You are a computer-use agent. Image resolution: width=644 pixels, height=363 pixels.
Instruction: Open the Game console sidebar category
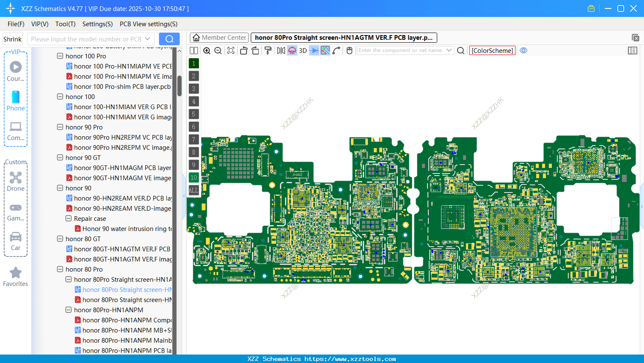pyautogui.click(x=16, y=212)
